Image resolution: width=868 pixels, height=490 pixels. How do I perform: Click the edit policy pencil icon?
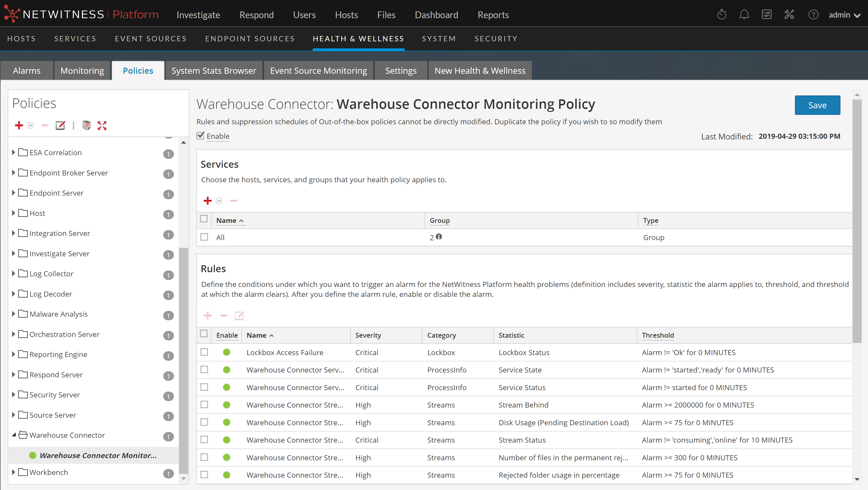coord(60,125)
